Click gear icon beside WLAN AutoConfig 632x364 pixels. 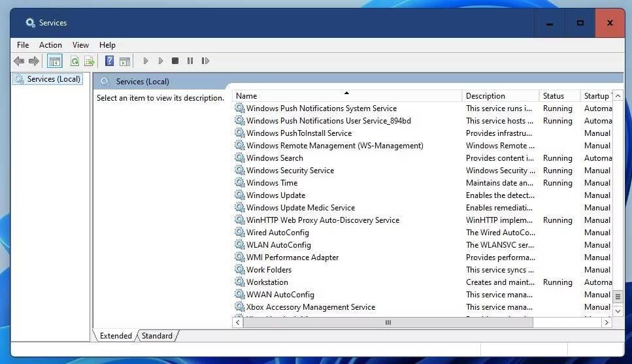point(240,244)
